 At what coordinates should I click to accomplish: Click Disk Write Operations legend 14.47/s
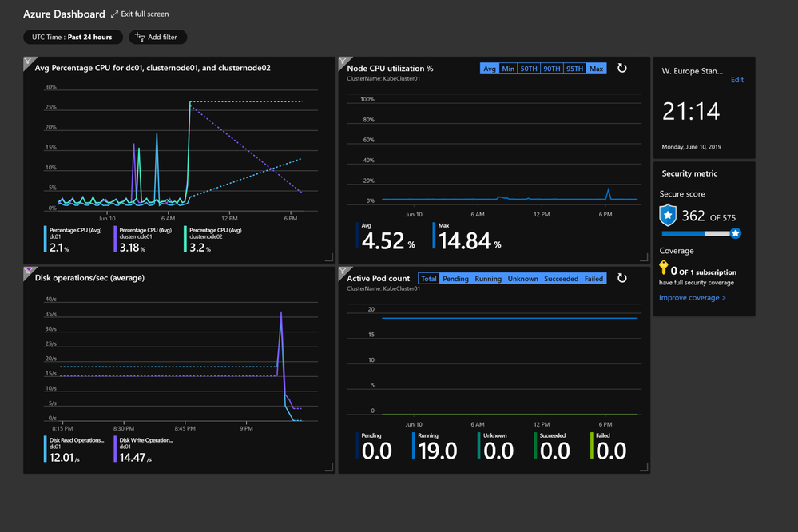pyautogui.click(x=144, y=450)
